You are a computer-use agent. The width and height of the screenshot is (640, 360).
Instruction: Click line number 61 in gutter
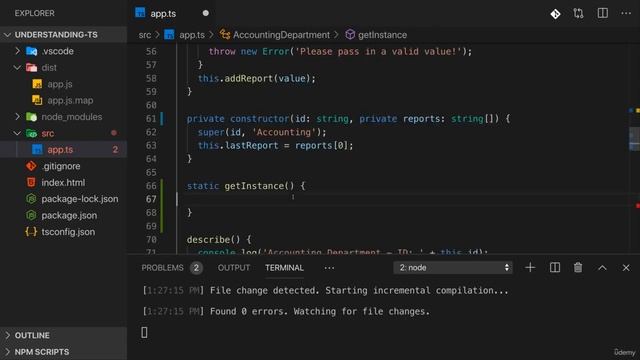pos(151,119)
